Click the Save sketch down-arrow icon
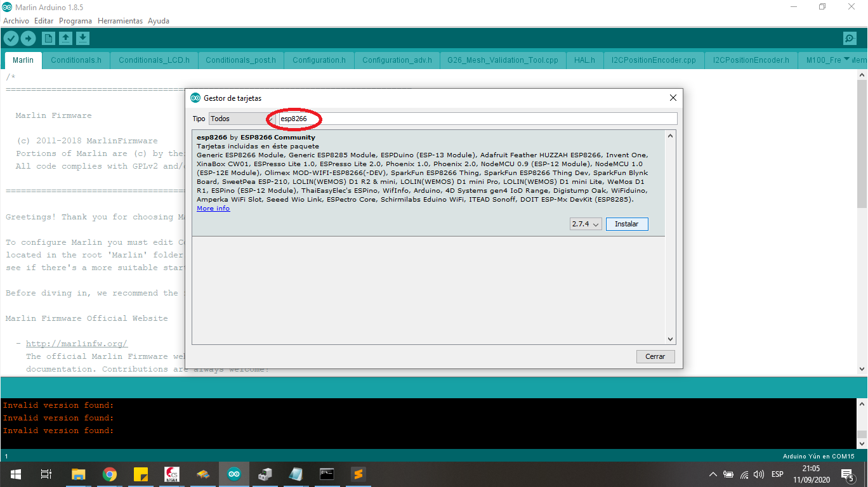 (82, 39)
